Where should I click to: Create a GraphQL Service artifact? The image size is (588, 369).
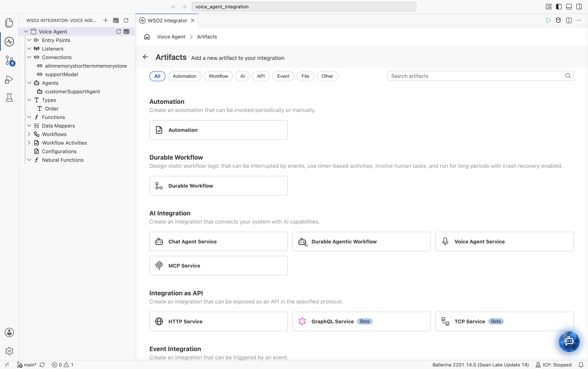pos(361,321)
